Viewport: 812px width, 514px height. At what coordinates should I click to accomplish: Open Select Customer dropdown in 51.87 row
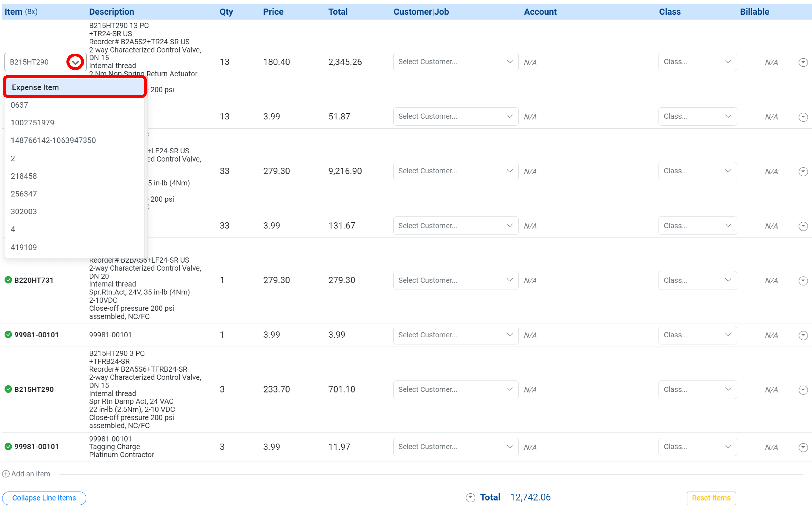(x=455, y=117)
